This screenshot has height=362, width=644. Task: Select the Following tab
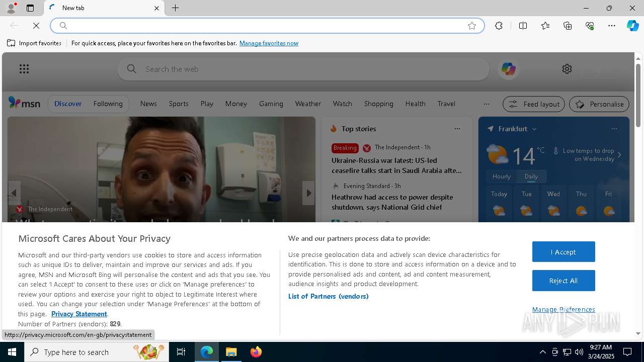(108, 104)
